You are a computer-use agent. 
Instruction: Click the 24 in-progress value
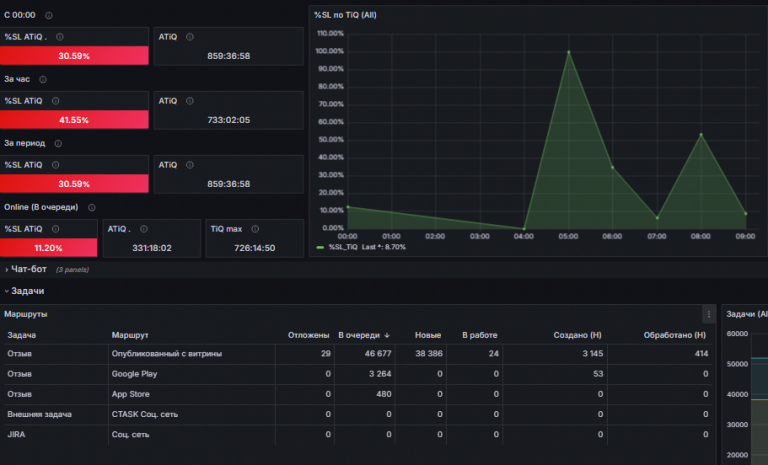click(494, 354)
